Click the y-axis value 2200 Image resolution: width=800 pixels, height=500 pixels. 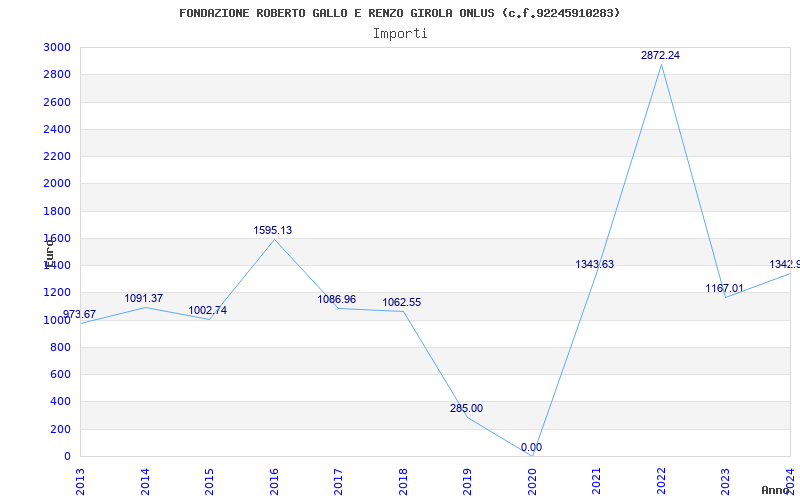(x=57, y=156)
